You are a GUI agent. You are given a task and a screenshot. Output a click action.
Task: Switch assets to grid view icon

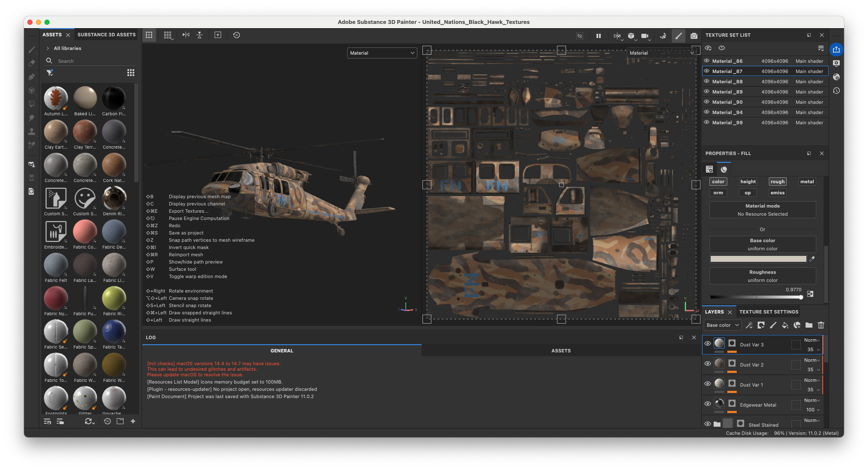[x=131, y=73]
